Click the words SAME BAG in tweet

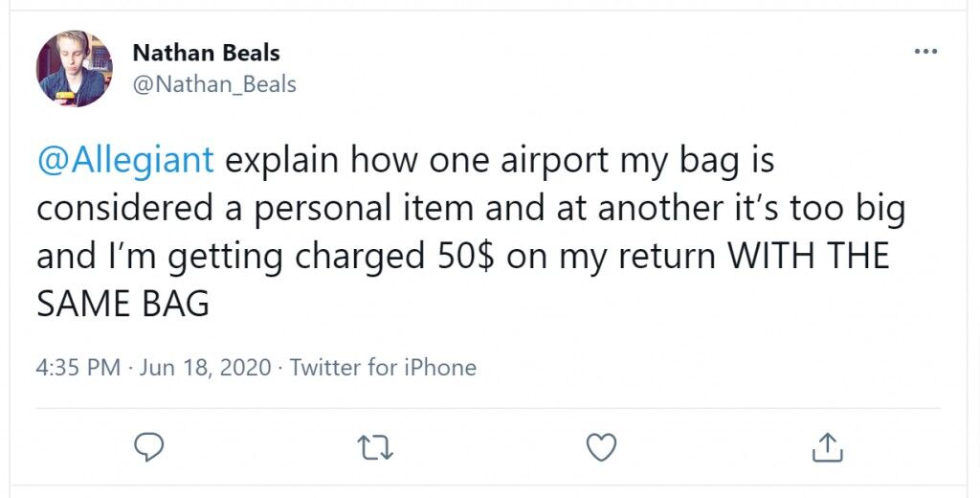click(x=122, y=304)
